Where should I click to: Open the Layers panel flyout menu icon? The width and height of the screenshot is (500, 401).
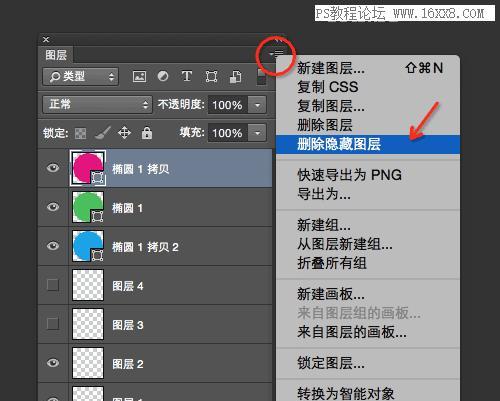click(277, 54)
